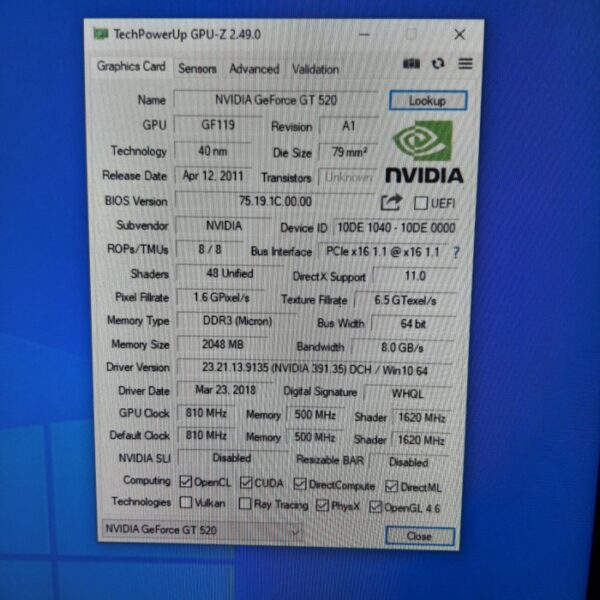Image resolution: width=600 pixels, height=600 pixels.
Task: Click the Driver Date field Mar 23, 2018
Action: click(225, 390)
